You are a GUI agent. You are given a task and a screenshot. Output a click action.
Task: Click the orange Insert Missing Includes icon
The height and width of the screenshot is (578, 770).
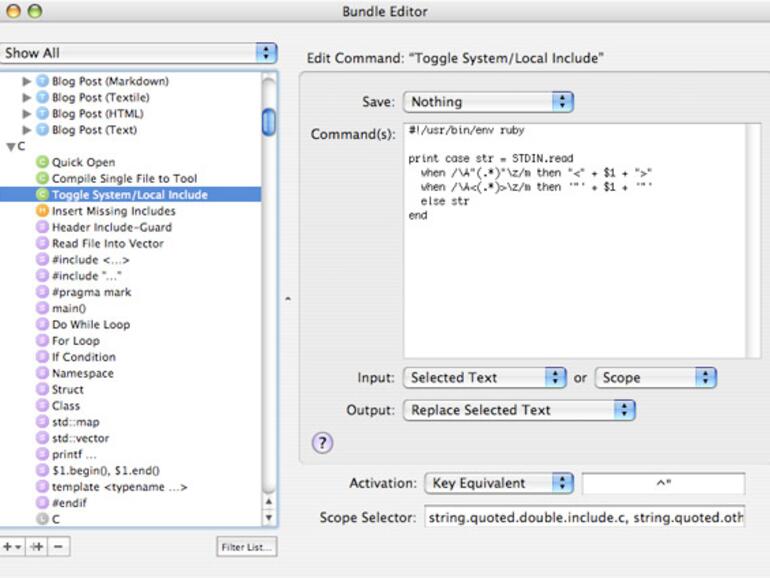coord(42,211)
